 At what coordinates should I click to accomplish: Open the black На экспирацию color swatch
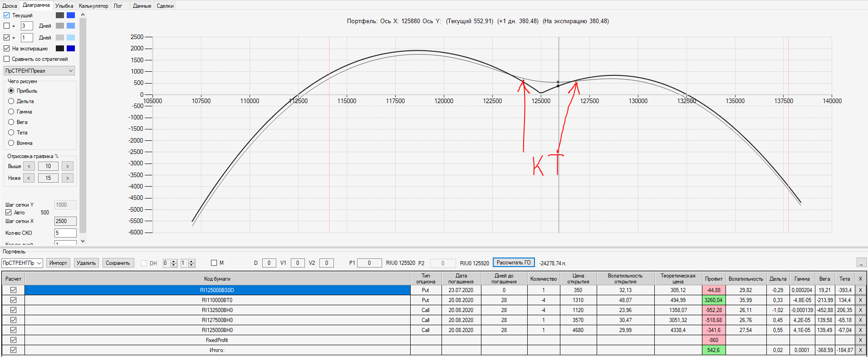60,49
